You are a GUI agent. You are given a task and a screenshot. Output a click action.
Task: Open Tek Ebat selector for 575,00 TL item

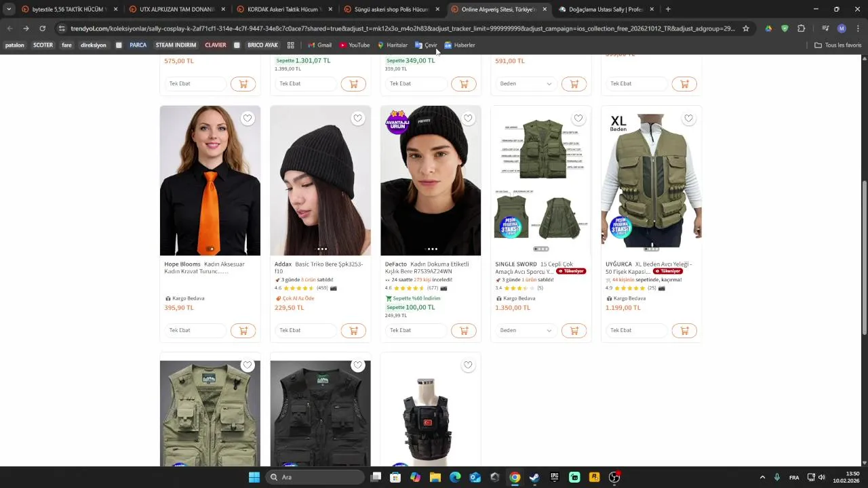[x=195, y=84]
